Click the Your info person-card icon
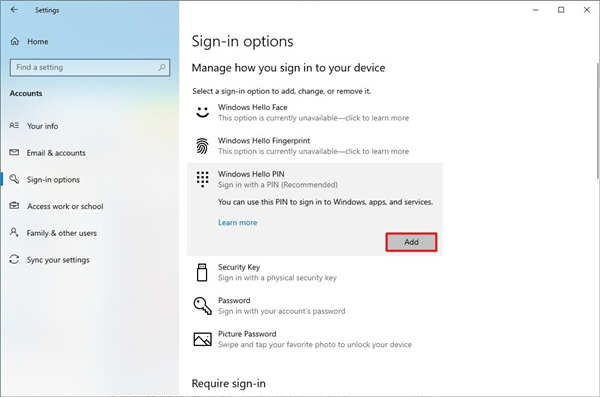 [x=14, y=125]
